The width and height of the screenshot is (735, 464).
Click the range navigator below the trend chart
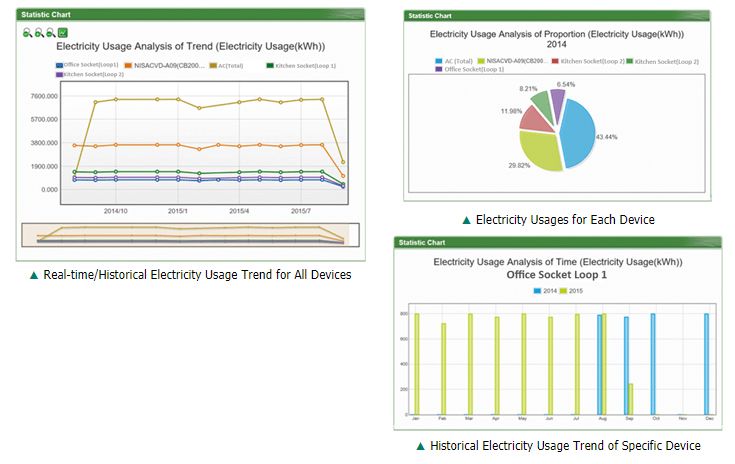click(x=190, y=235)
